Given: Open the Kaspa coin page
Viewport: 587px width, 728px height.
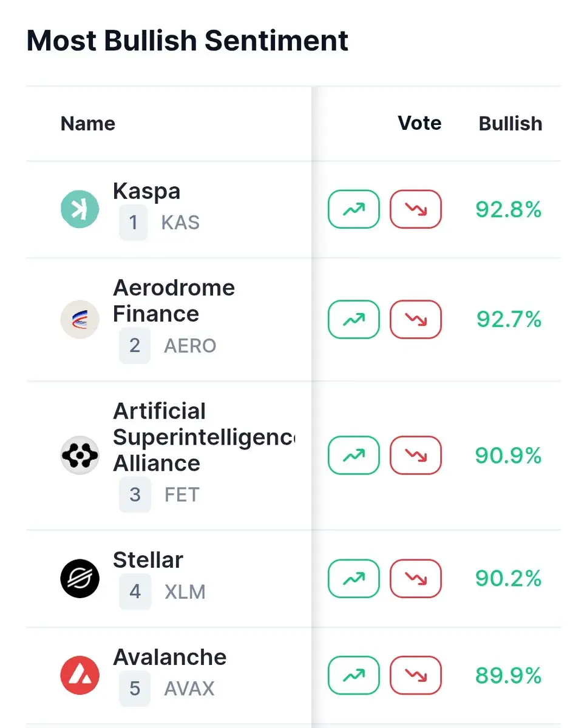Looking at the screenshot, I should (146, 192).
